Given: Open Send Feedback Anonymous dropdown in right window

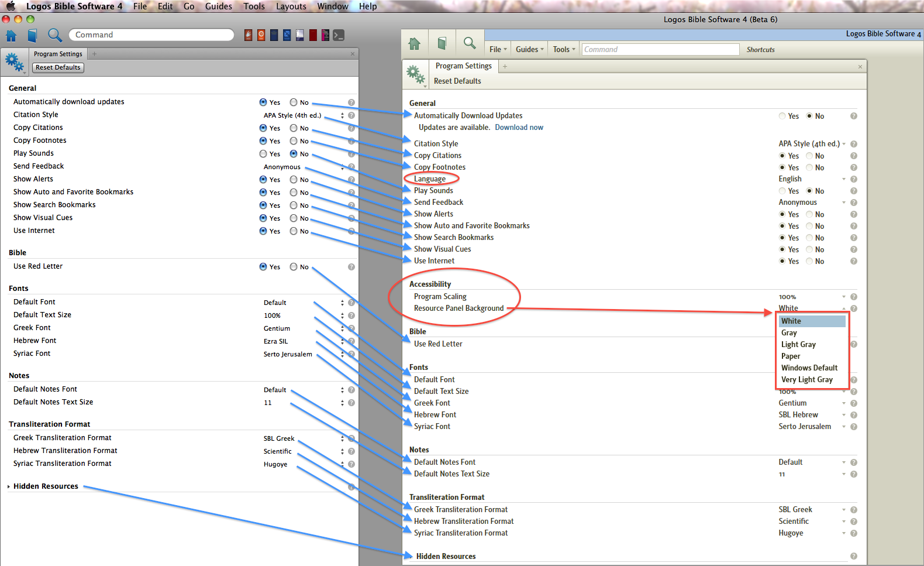Looking at the screenshot, I should click(812, 203).
